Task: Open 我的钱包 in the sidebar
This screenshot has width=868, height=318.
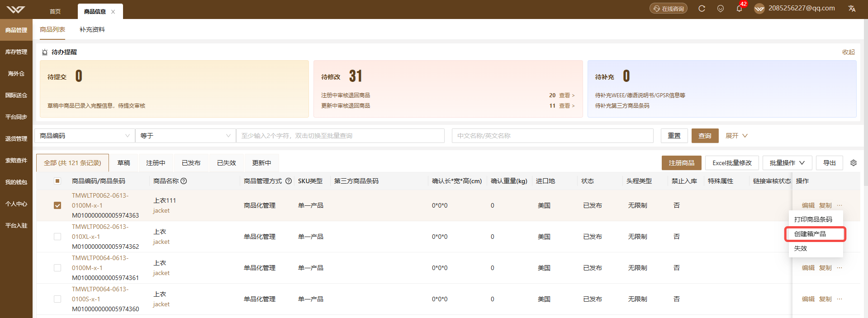Action: pyautogui.click(x=16, y=182)
